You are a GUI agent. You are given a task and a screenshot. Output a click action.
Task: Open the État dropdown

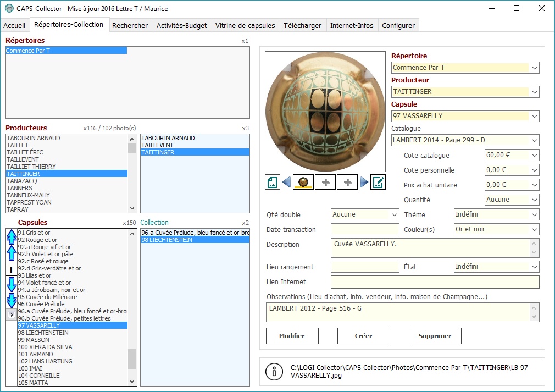pos(535,267)
